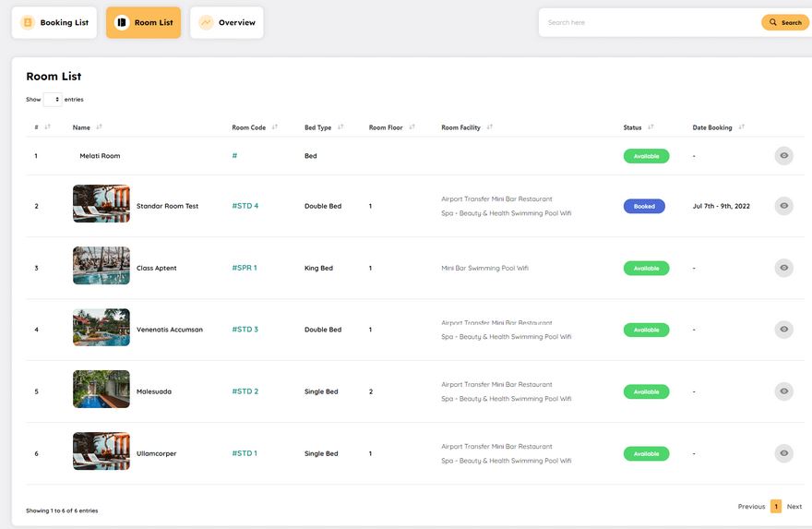
Task: Sort table by Name column
Action: coord(99,126)
